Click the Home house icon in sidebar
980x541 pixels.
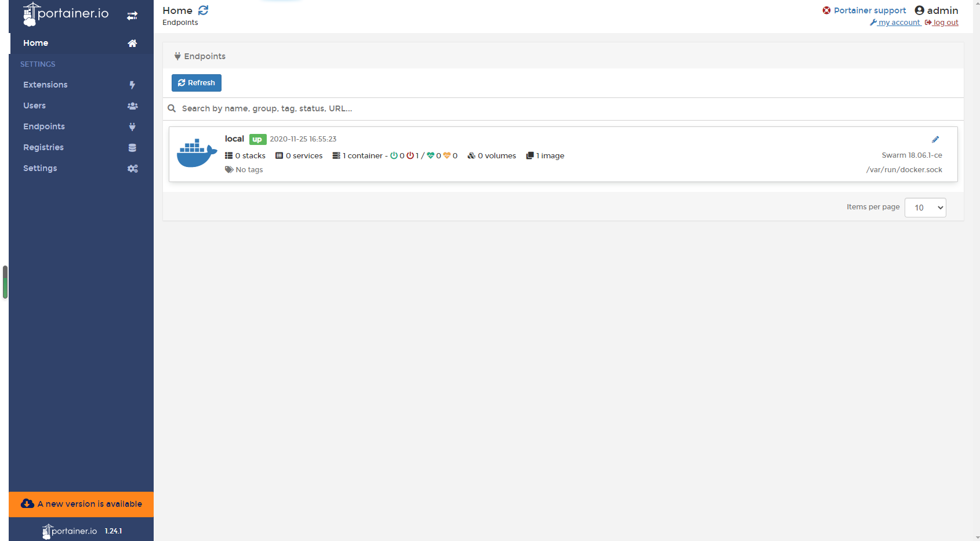132,43
